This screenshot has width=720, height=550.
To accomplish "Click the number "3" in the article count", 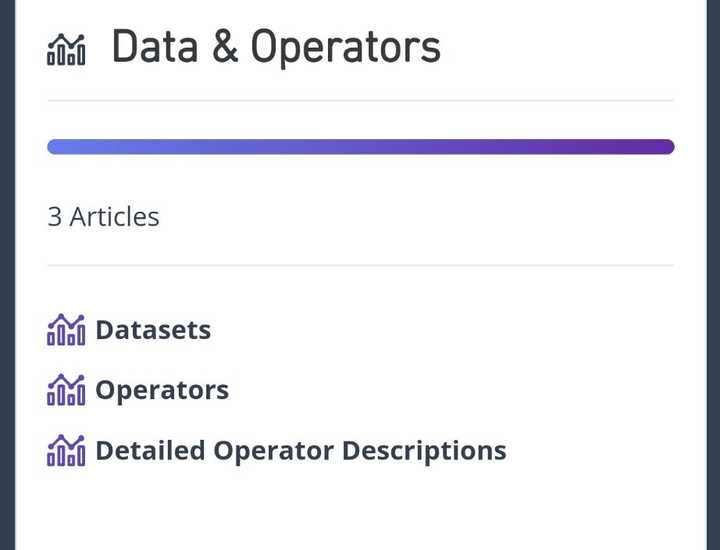I will coord(54,216).
